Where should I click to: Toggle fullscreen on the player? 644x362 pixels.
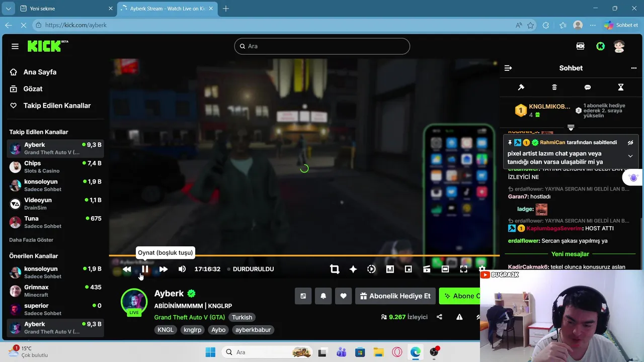tap(464, 269)
